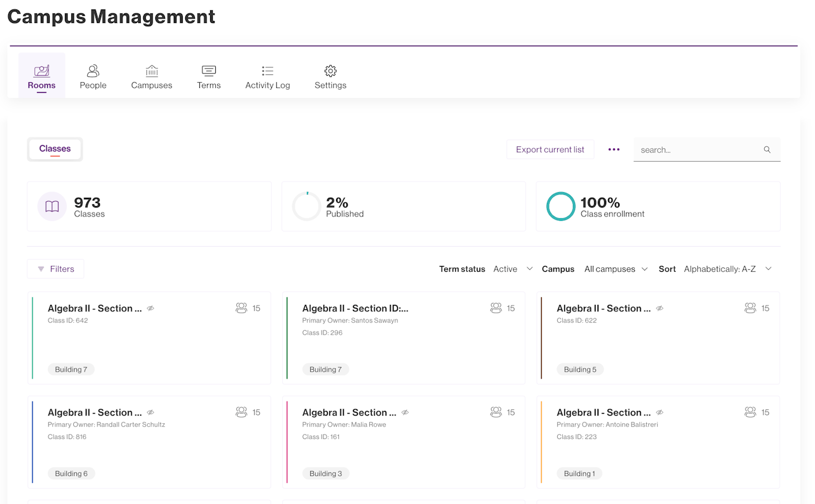
Task: Click the search magnifier icon
Action: (x=767, y=150)
